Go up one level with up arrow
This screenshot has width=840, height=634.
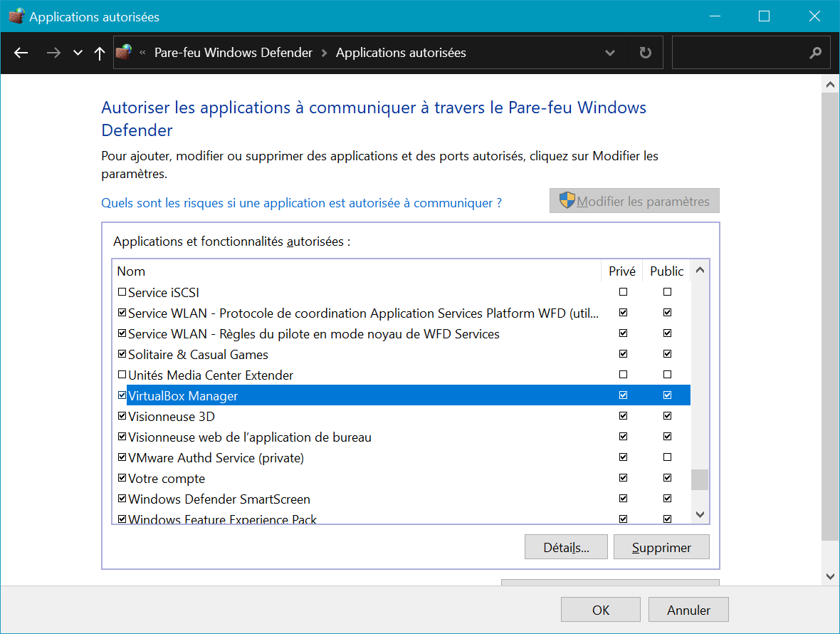pyautogui.click(x=100, y=53)
